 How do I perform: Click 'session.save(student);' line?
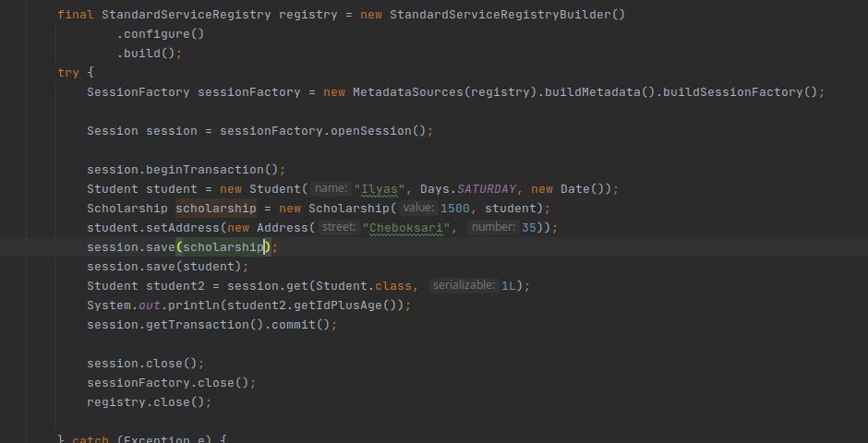(x=168, y=266)
